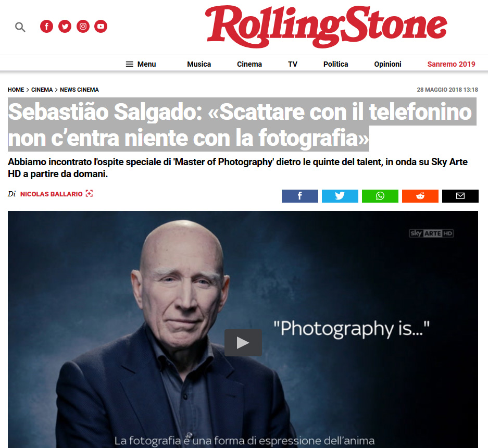Open author Nicolas Ballario's page

[52, 194]
